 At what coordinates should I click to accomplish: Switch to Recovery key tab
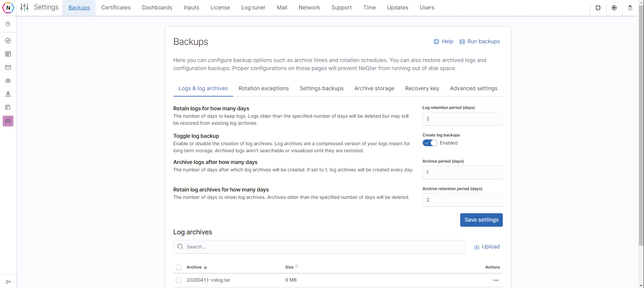[422, 89]
